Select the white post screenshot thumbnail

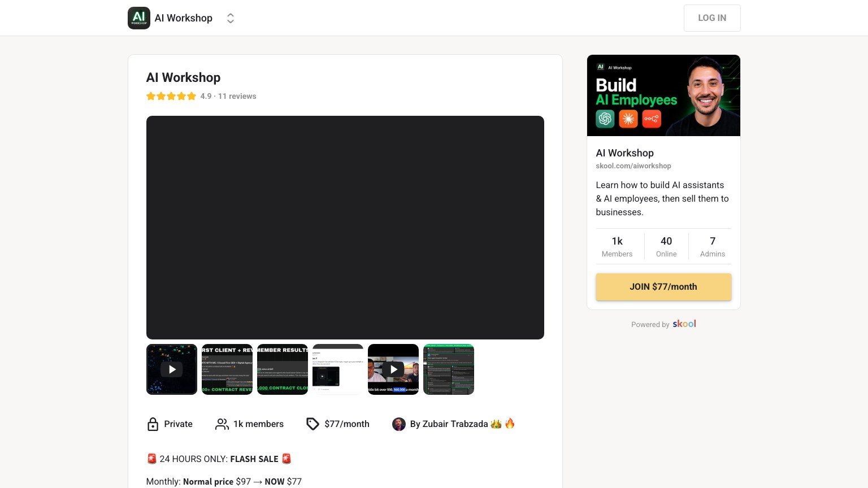coord(338,369)
